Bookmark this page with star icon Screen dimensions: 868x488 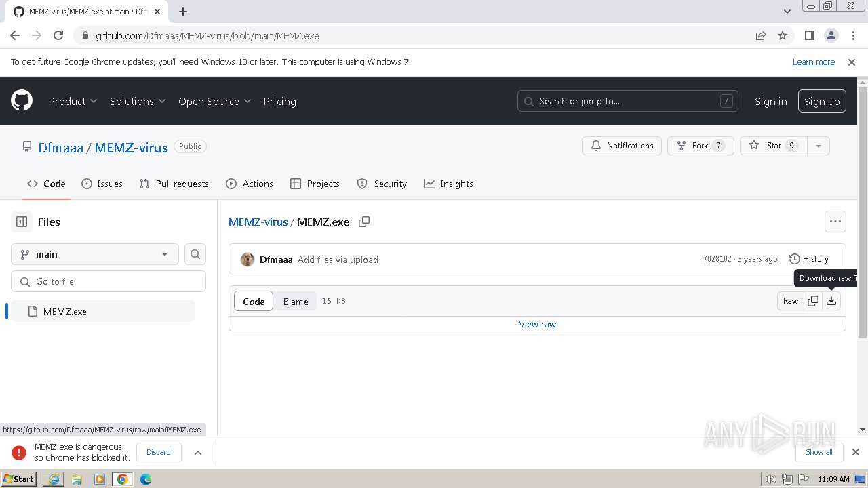click(x=783, y=35)
